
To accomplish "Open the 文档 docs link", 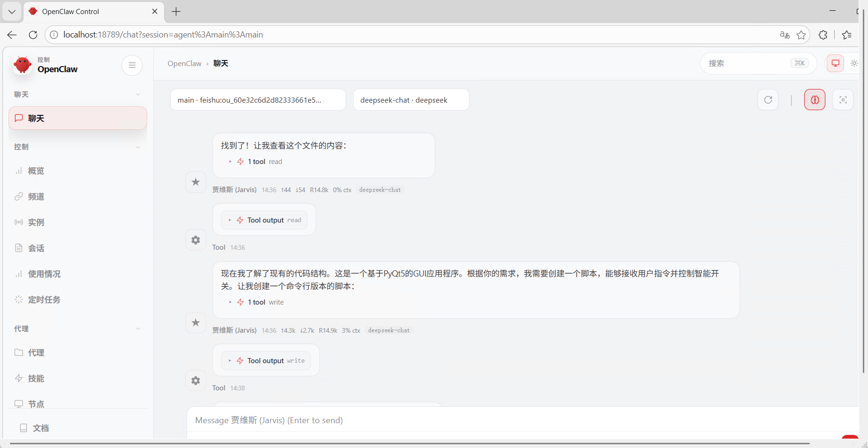I will coord(78,428).
